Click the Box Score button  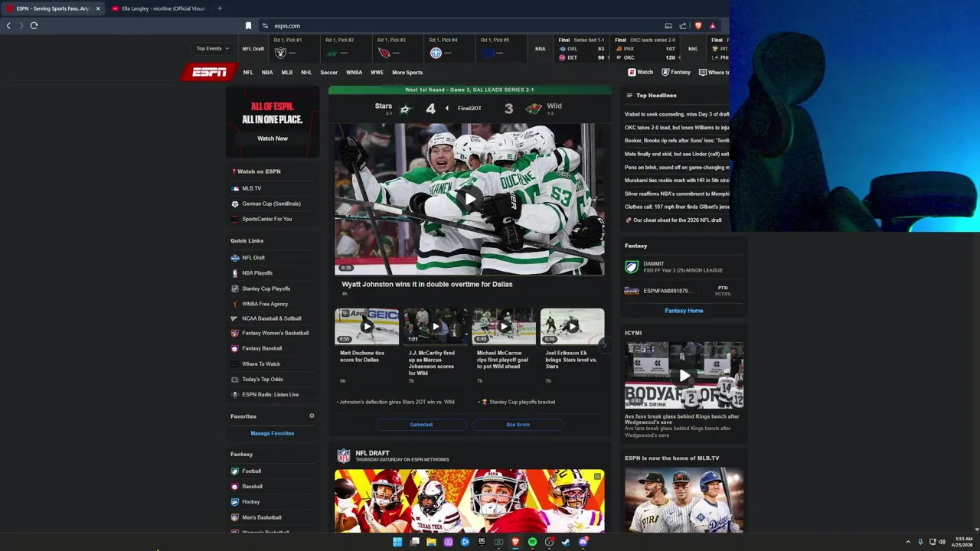518,425
